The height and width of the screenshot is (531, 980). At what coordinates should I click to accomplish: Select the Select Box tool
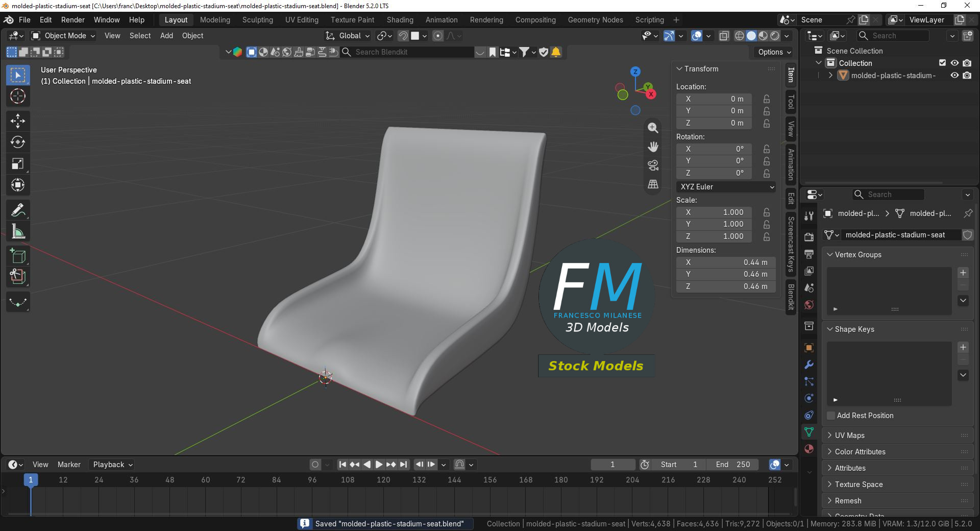[x=18, y=75]
